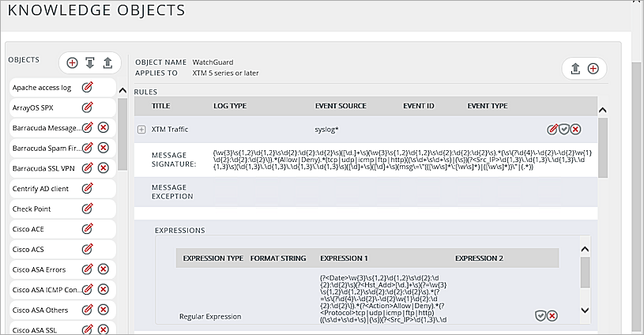Delete the XTM Traffic rule
The height and width of the screenshot is (335, 644).
[x=576, y=129]
